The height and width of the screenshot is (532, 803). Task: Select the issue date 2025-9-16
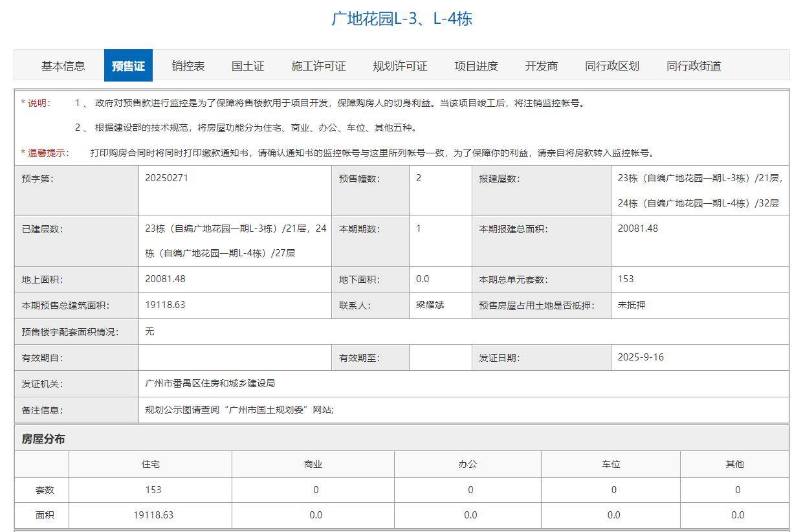click(x=641, y=357)
